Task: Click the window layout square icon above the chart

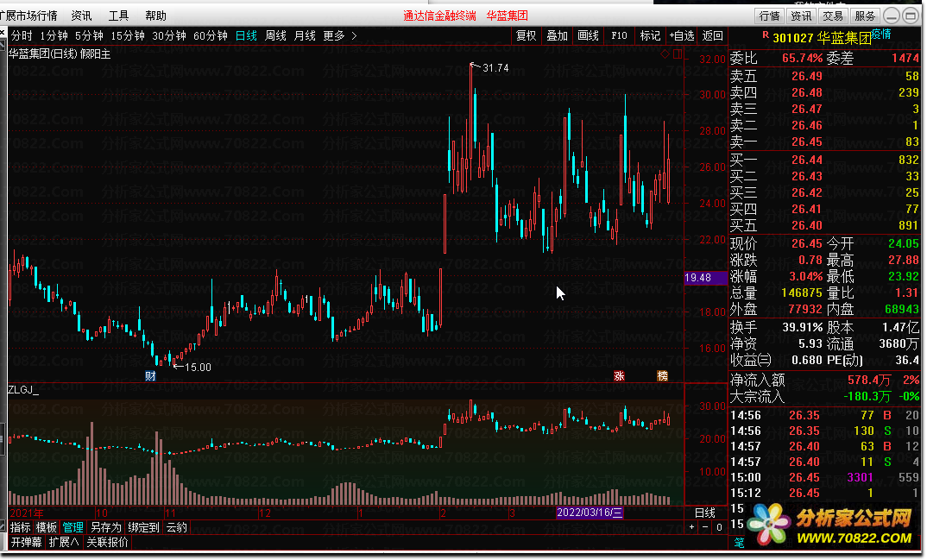Action: pos(678,53)
